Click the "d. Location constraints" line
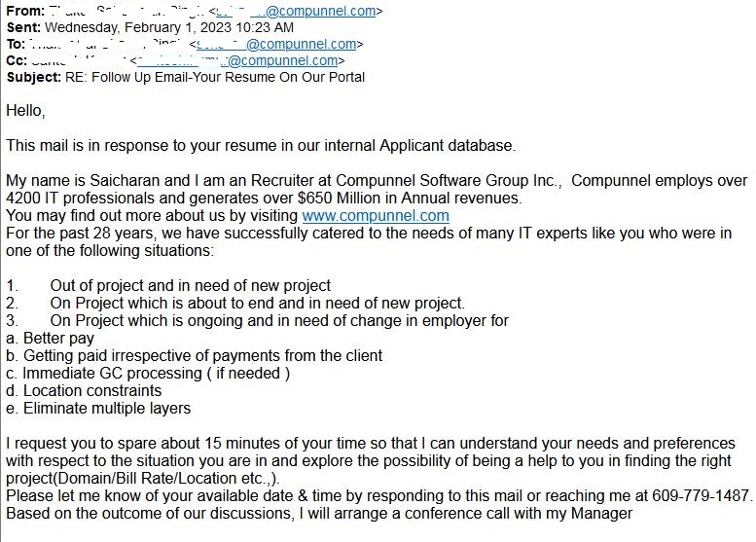756x542 pixels. click(84, 390)
